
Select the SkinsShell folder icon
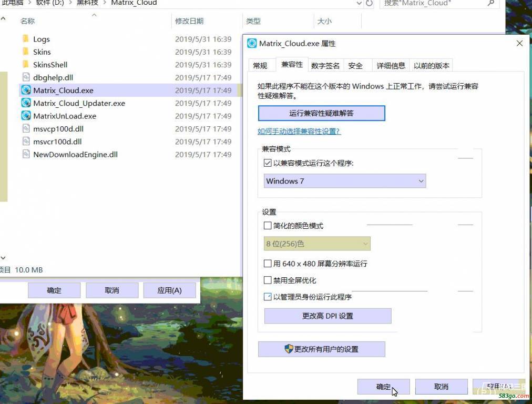pos(26,65)
